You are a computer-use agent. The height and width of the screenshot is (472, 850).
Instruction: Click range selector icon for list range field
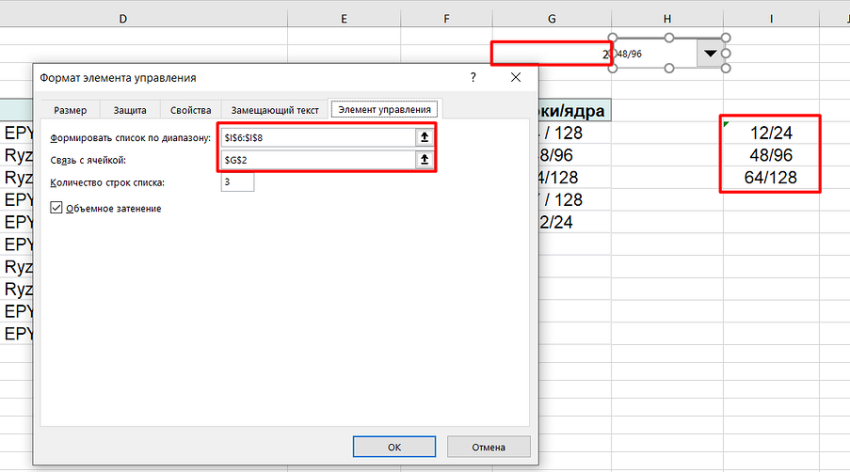424,137
